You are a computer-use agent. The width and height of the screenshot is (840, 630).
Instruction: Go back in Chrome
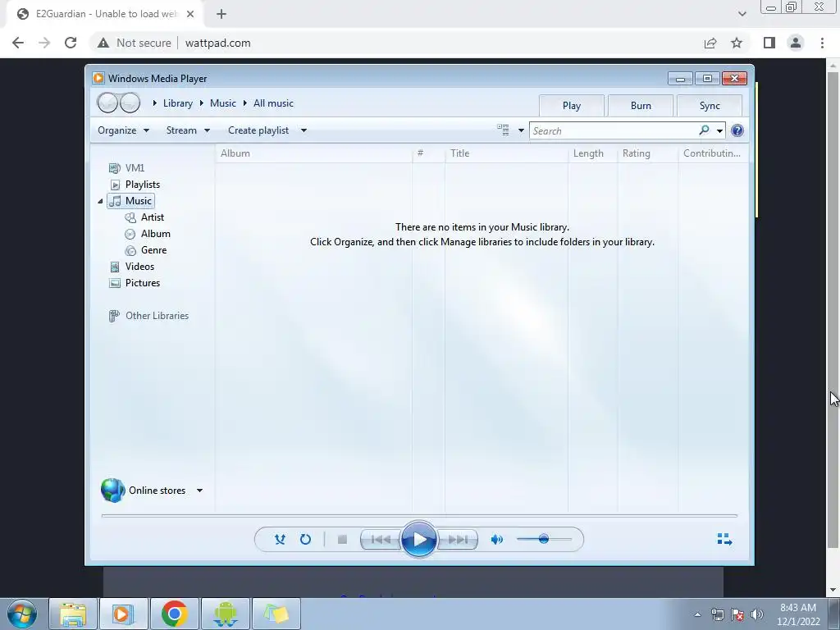[x=18, y=43]
